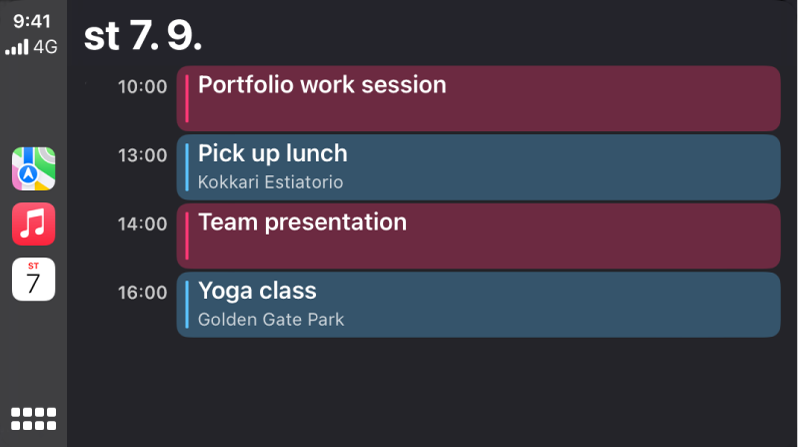Click the pink color bar on Team presentation

(187, 236)
